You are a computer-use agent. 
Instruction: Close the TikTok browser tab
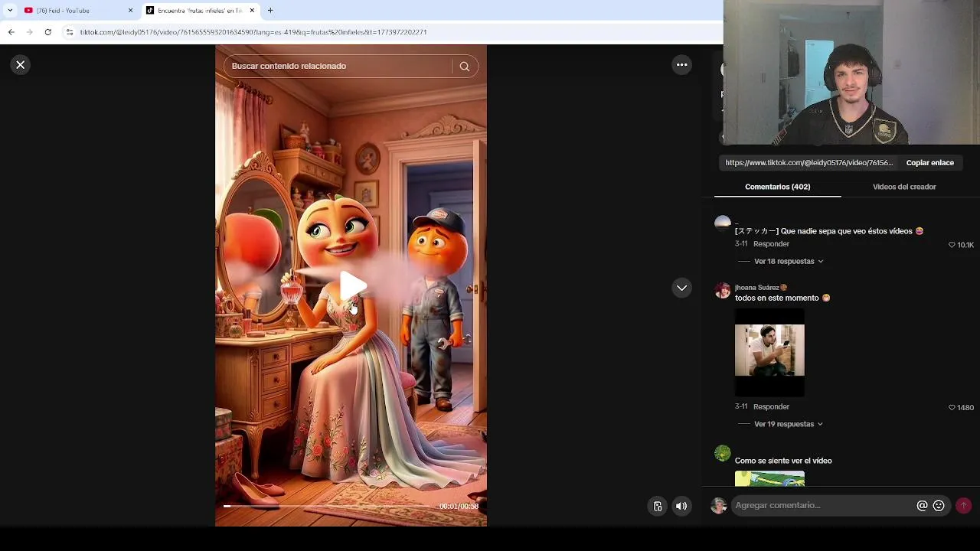252,11
